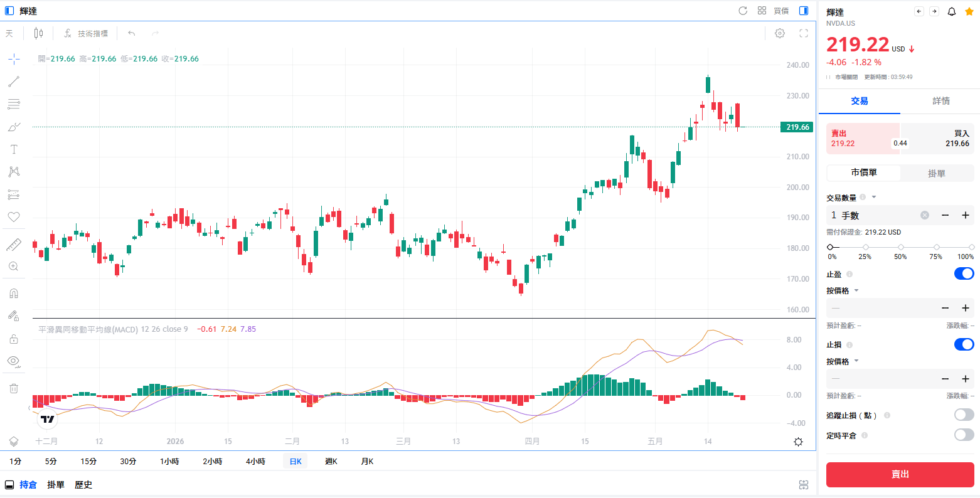The width and height of the screenshot is (980, 498).
Task: Pick the ruler measure tool
Action: tap(14, 245)
